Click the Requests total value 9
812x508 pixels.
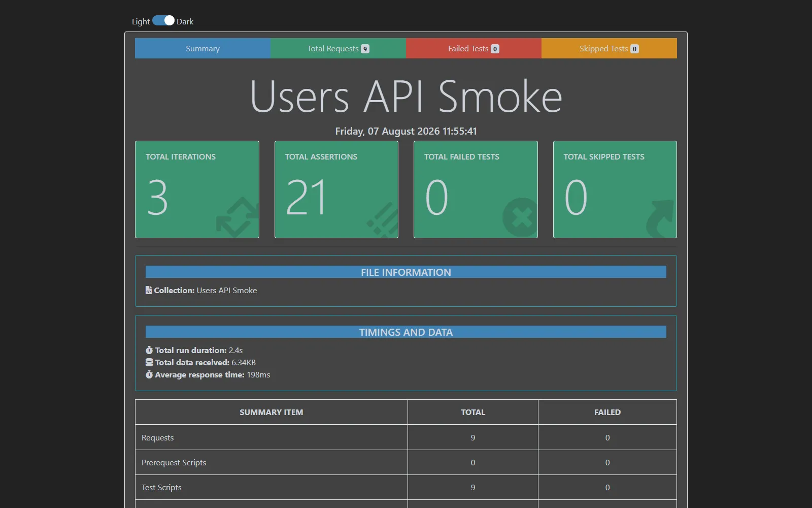[473, 437]
